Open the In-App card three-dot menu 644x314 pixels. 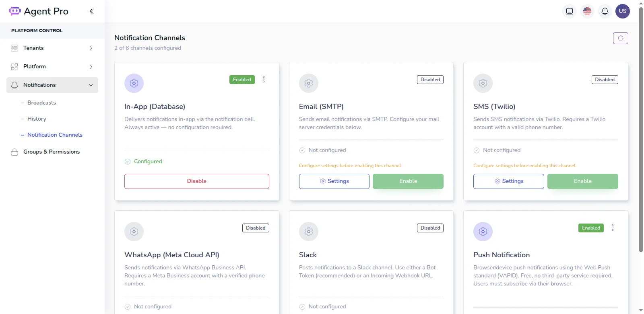(264, 80)
